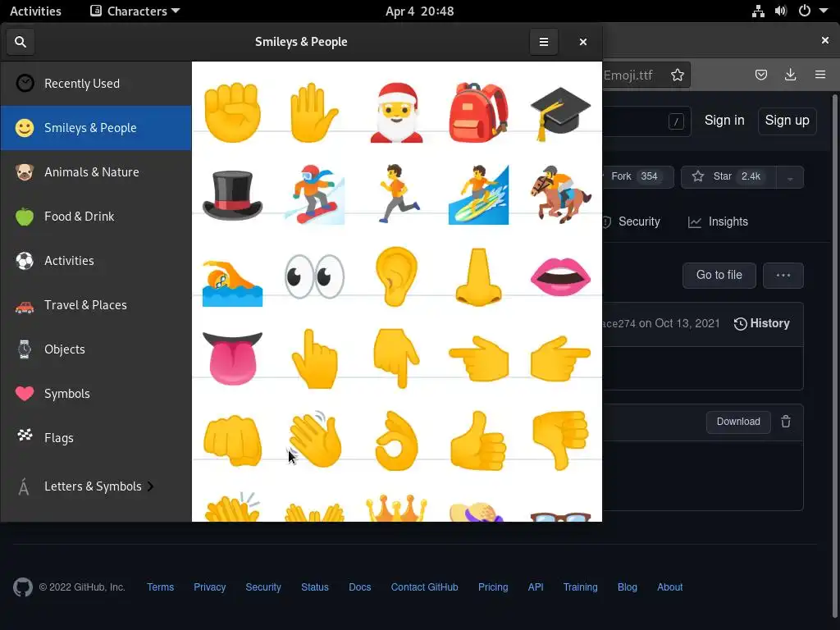
Task: Choose the OK hand emoji
Action: (396, 441)
